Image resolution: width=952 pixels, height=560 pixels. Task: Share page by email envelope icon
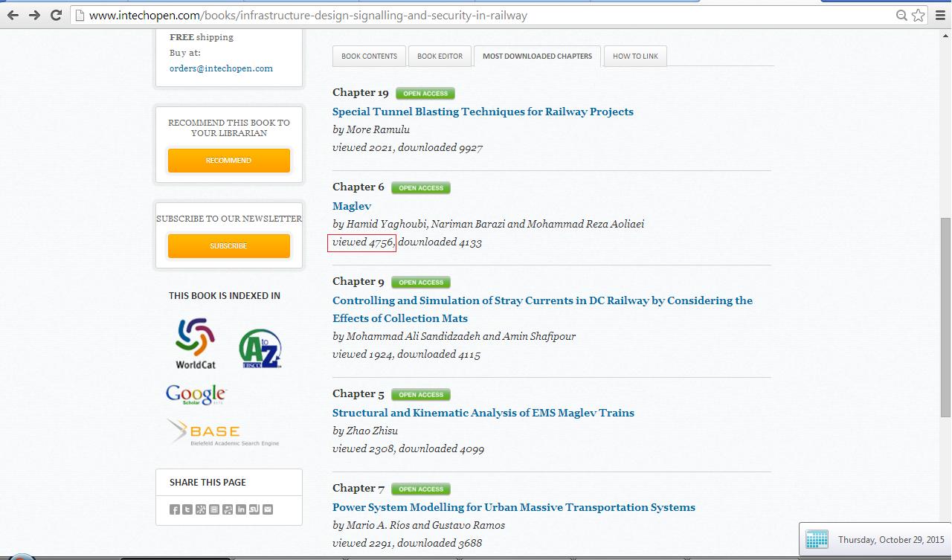click(x=268, y=509)
